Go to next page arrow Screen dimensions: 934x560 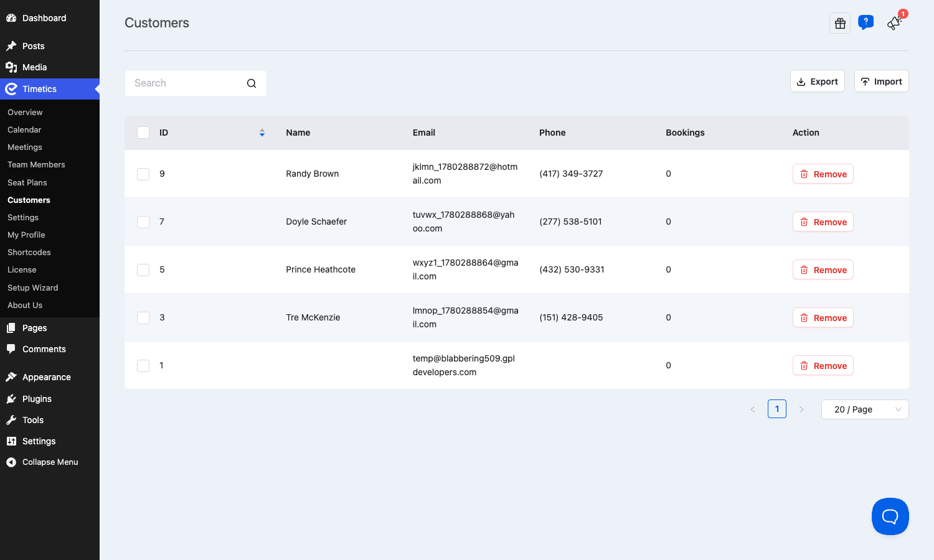801,409
